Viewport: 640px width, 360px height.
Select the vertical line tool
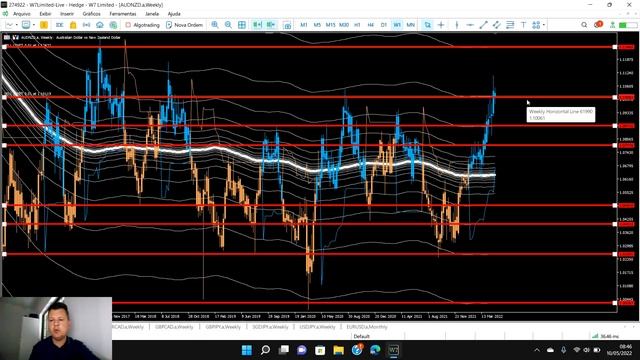[457, 25]
